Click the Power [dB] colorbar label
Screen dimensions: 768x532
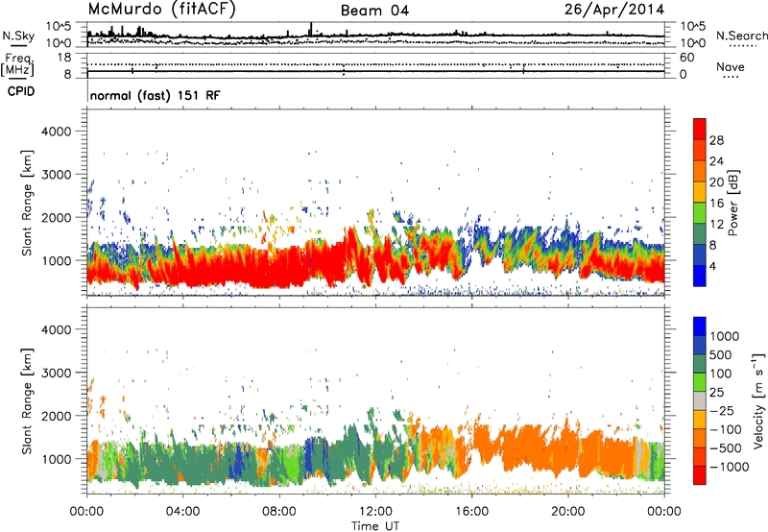tap(732, 203)
